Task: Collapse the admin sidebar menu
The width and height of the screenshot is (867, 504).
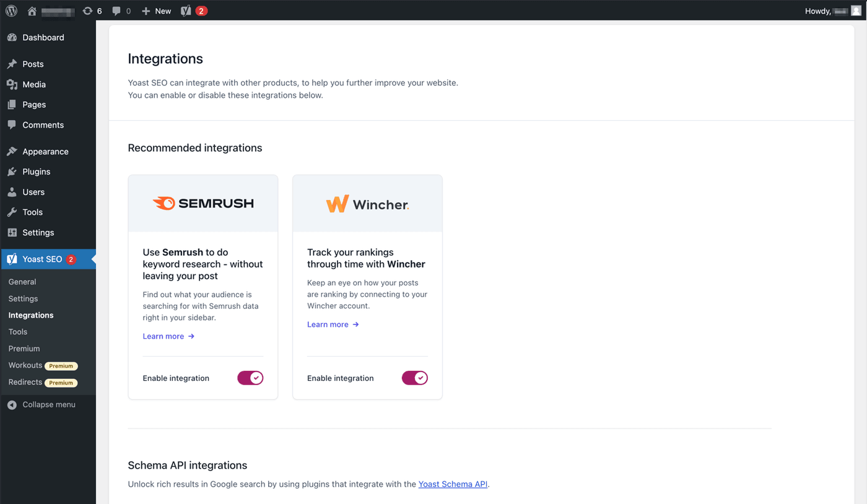Action: [x=42, y=405]
